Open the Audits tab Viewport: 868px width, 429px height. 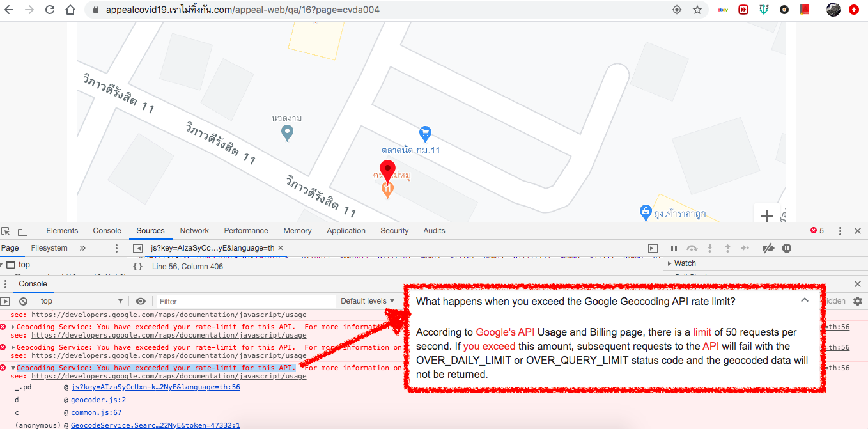(434, 231)
